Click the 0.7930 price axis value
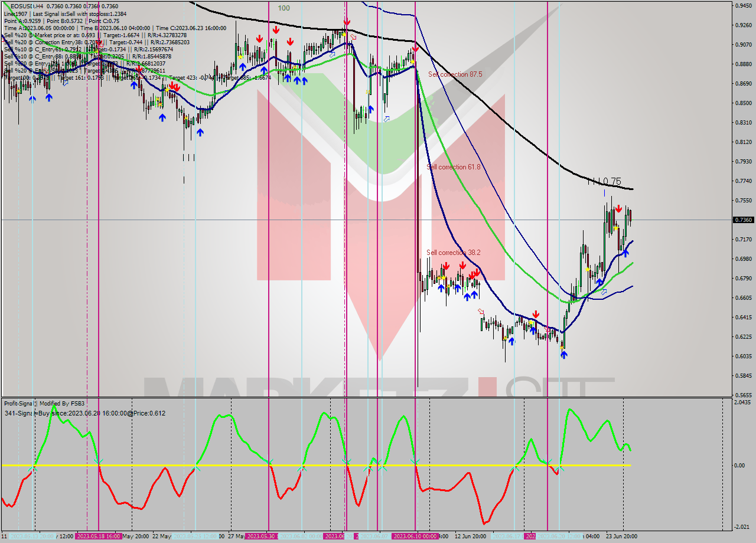This screenshot has width=756, height=543. click(x=743, y=162)
